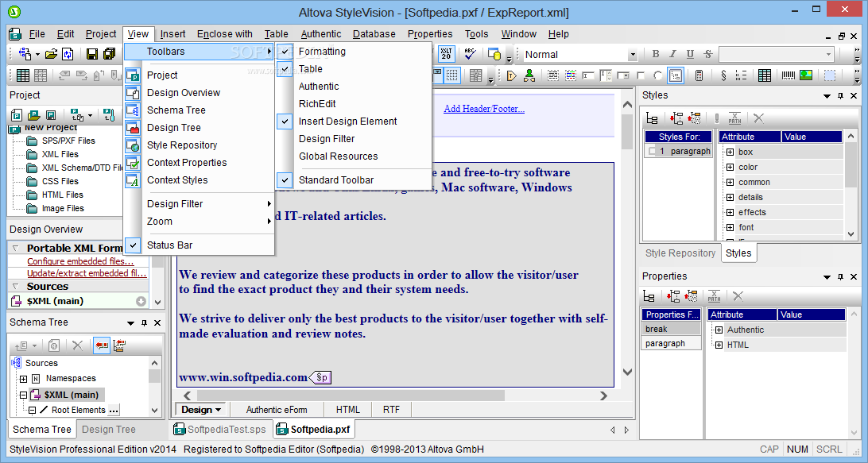
Task: Expand the font attribute in Styles
Action: pos(730,227)
